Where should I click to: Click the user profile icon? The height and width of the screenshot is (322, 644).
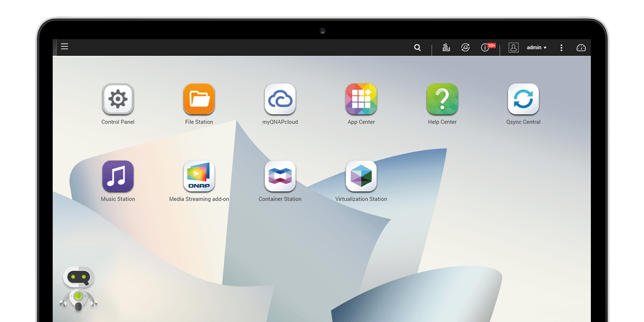click(513, 48)
